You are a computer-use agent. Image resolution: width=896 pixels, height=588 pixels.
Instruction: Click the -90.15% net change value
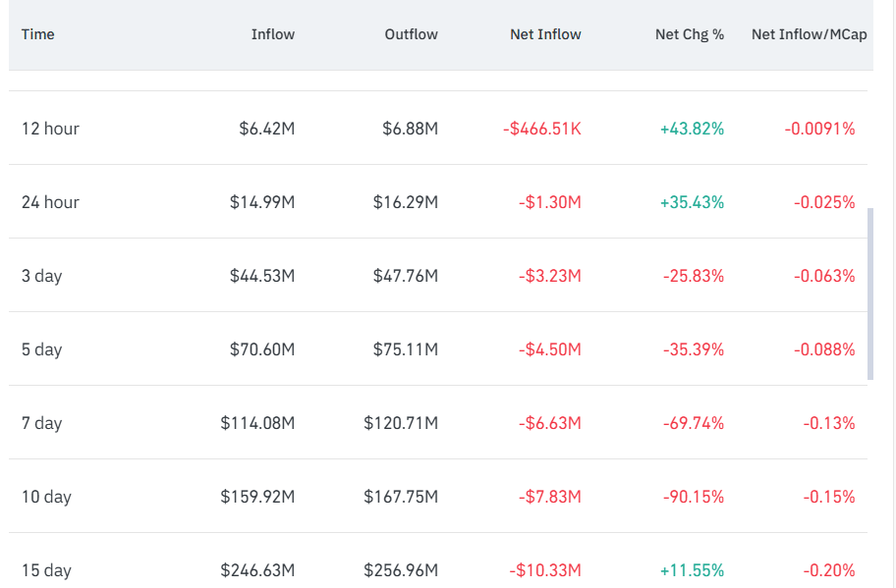694,497
